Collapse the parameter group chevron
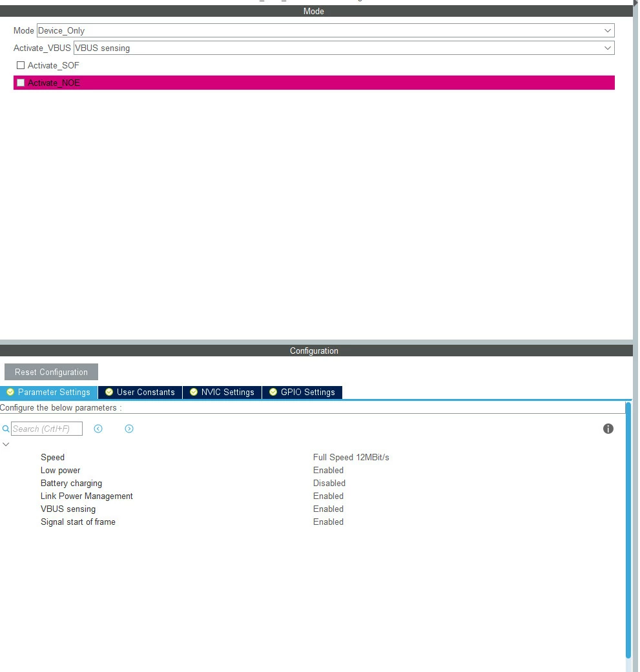 [x=6, y=444]
